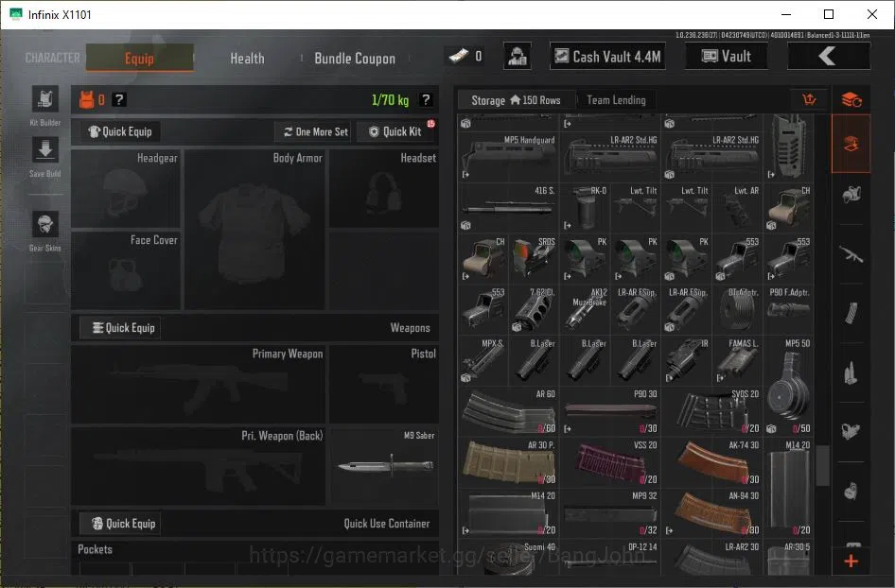The width and height of the screenshot is (895, 588).
Task: Filter storage by gear category
Action: click(851, 195)
